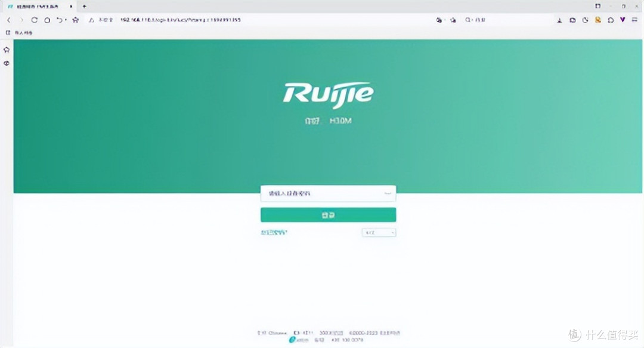Click the clock-shaped toolbar icon
Viewport: 644px width, 348px height.
[x=586, y=20]
